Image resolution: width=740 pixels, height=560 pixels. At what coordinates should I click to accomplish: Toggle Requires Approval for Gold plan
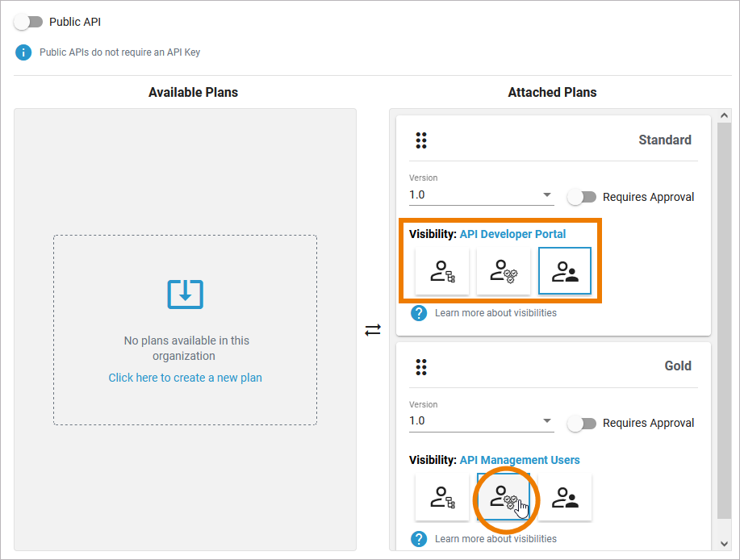[582, 423]
